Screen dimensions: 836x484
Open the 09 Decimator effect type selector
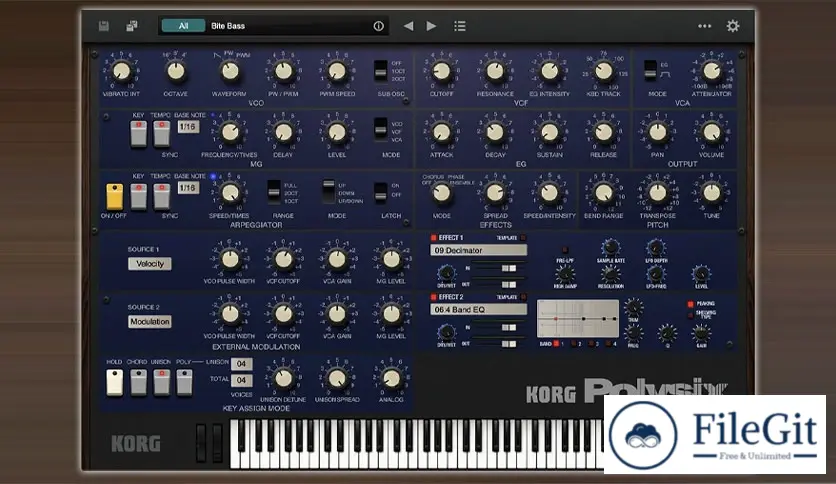[x=478, y=250]
